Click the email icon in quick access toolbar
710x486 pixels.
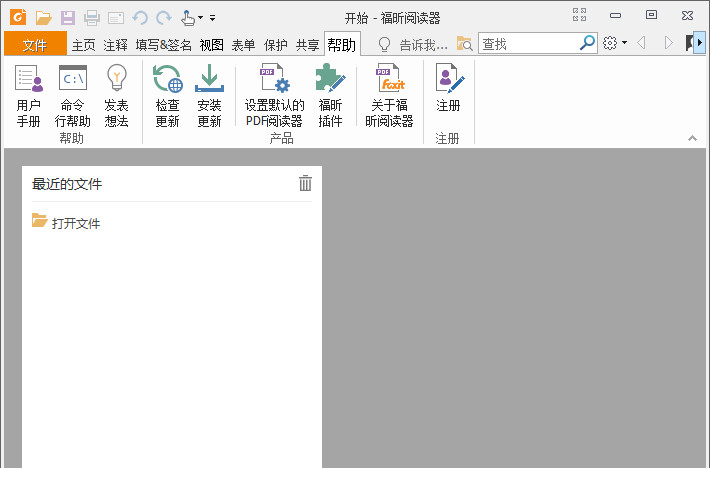tap(116, 18)
